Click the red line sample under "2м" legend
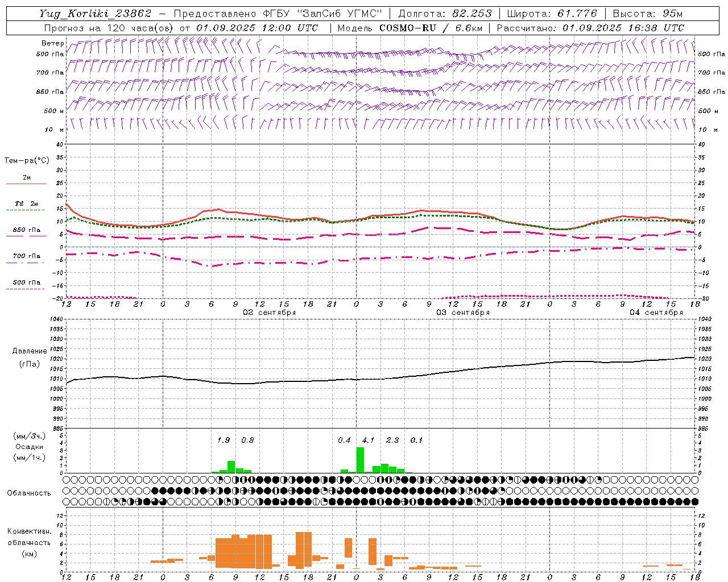This screenshot has width=728, height=582. (x=26, y=184)
